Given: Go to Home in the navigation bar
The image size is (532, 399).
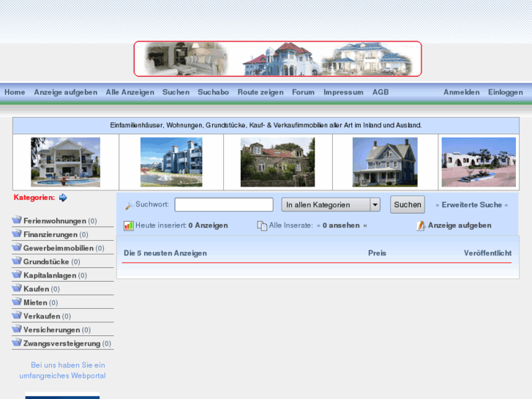Looking at the screenshot, I should click(15, 92).
